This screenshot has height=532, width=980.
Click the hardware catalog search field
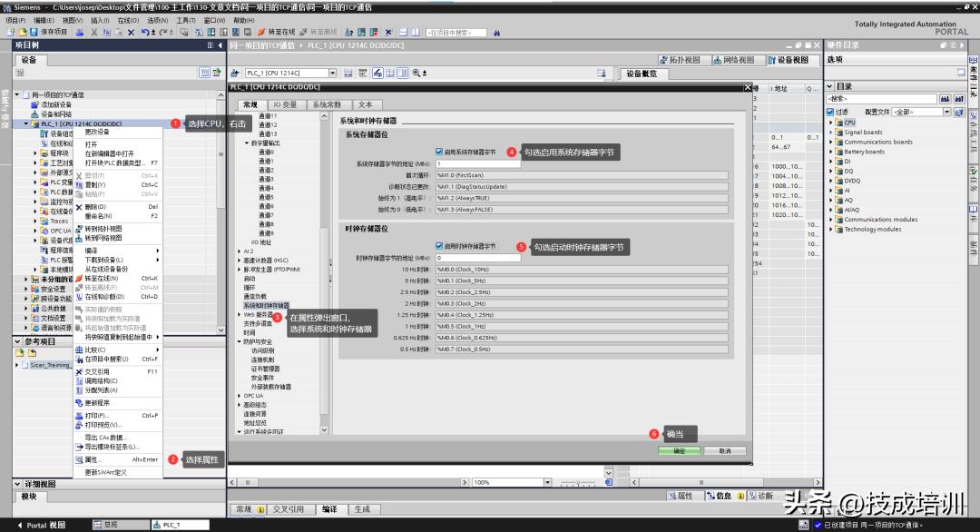pyautogui.click(x=881, y=99)
